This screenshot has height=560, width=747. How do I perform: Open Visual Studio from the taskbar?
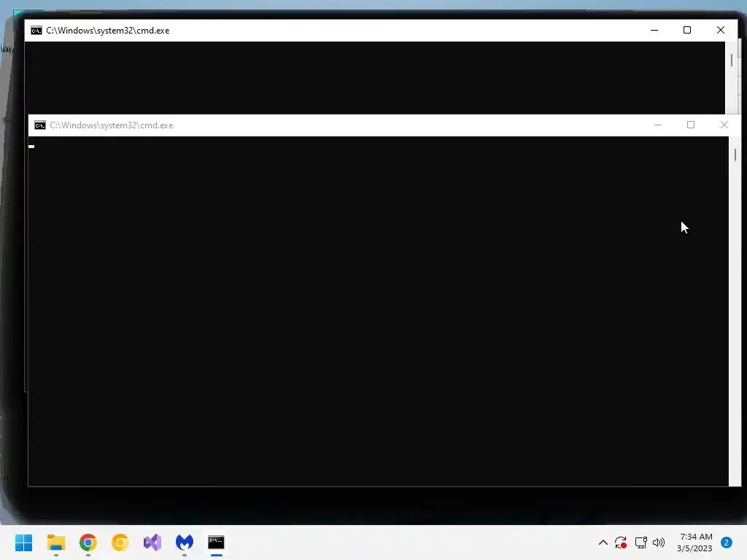coord(152,542)
